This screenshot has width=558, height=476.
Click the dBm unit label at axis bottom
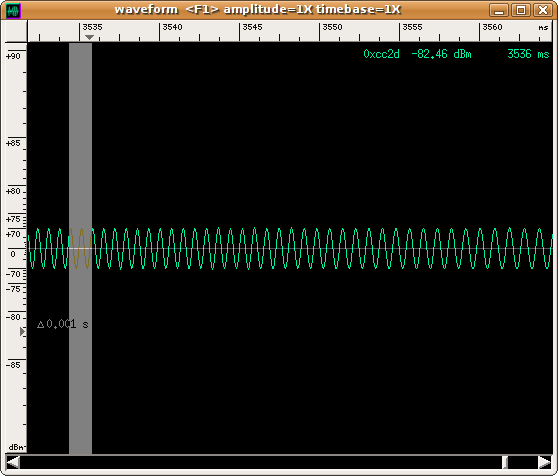pyautogui.click(x=16, y=447)
